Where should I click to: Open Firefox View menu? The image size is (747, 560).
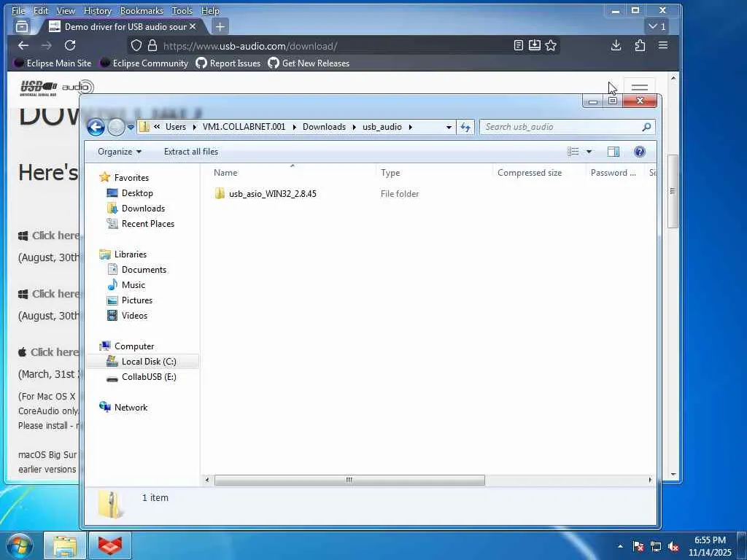[x=66, y=10]
